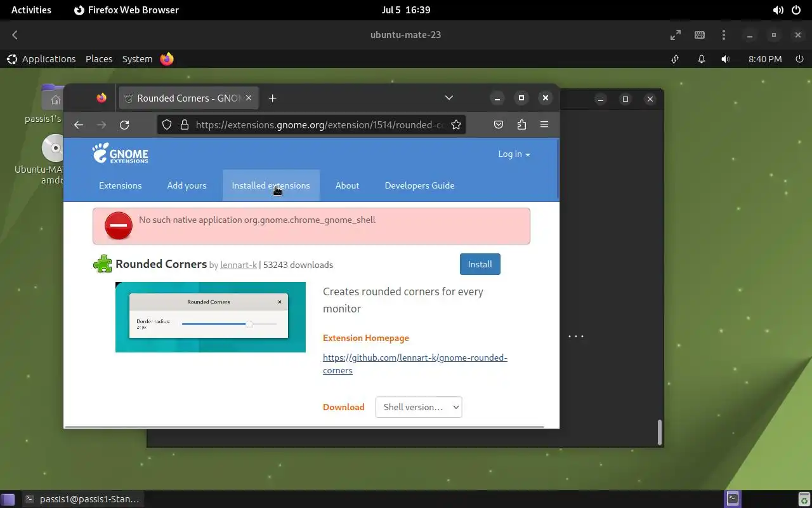Click the Rounded Corners title link

[161, 264]
